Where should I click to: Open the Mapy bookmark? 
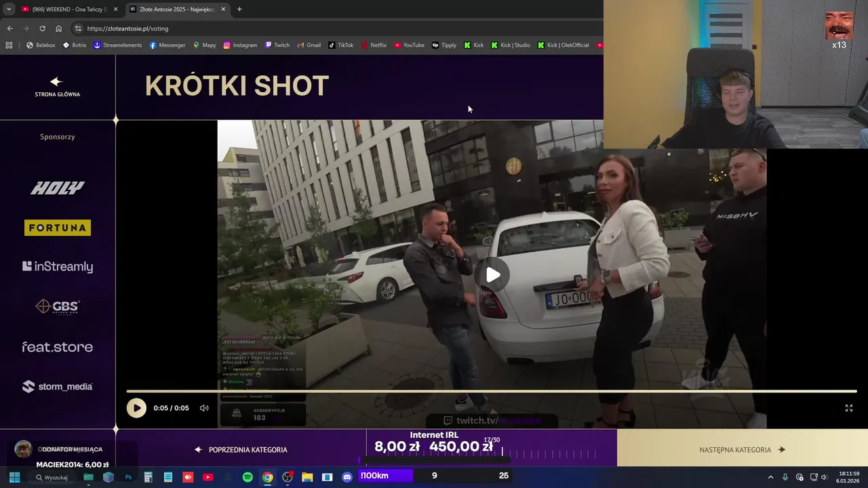pos(204,45)
